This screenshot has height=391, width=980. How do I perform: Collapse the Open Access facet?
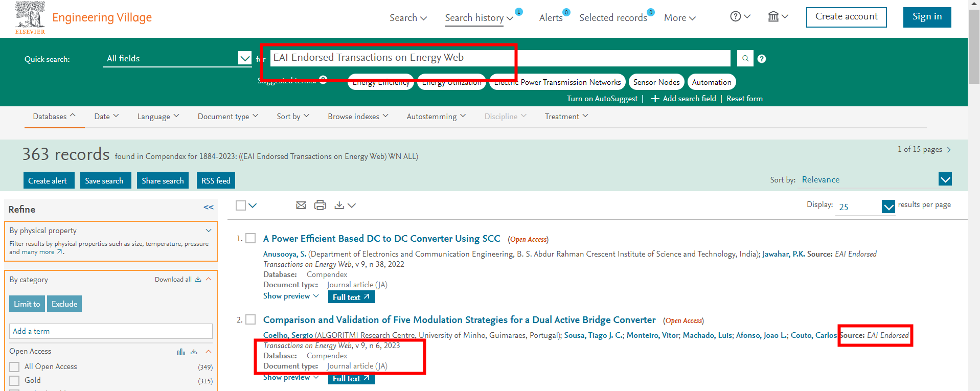coord(209,352)
